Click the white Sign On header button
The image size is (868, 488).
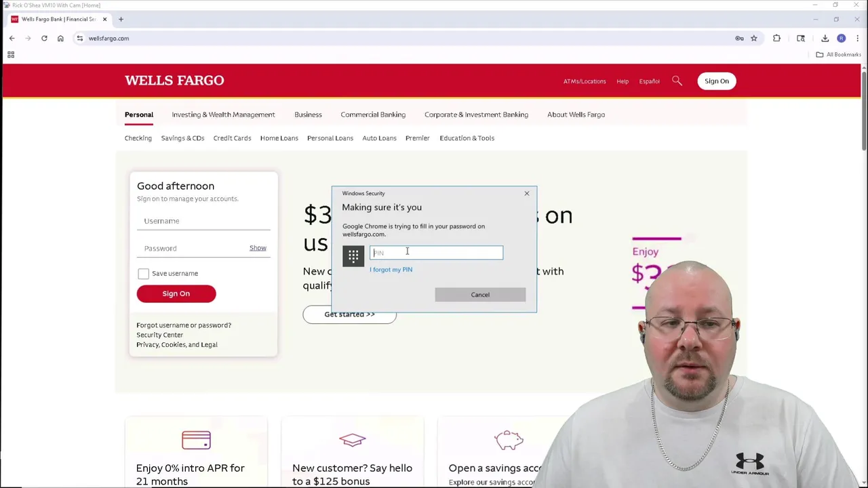[716, 81]
